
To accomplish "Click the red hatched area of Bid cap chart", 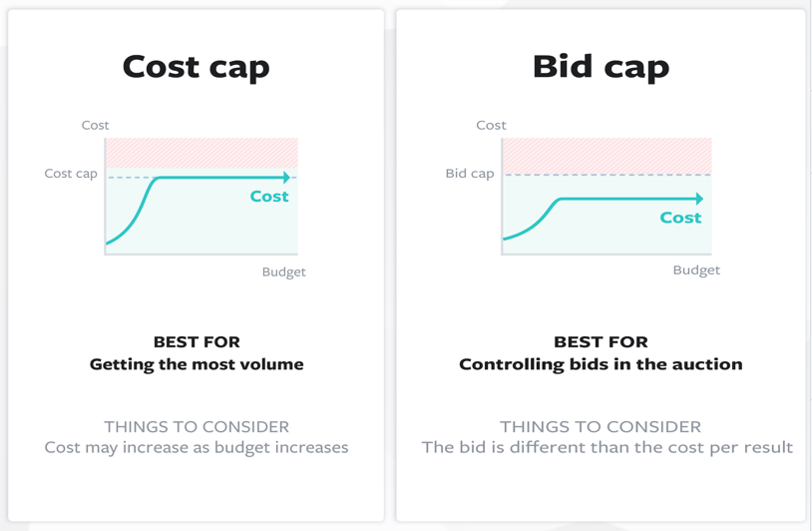I will click(607, 156).
